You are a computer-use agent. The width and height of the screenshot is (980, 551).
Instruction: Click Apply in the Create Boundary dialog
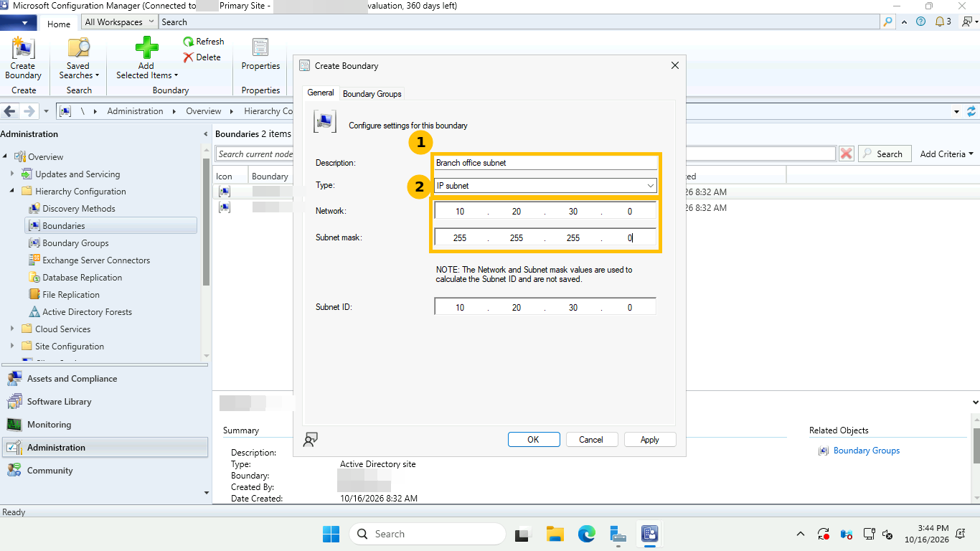[650, 440]
